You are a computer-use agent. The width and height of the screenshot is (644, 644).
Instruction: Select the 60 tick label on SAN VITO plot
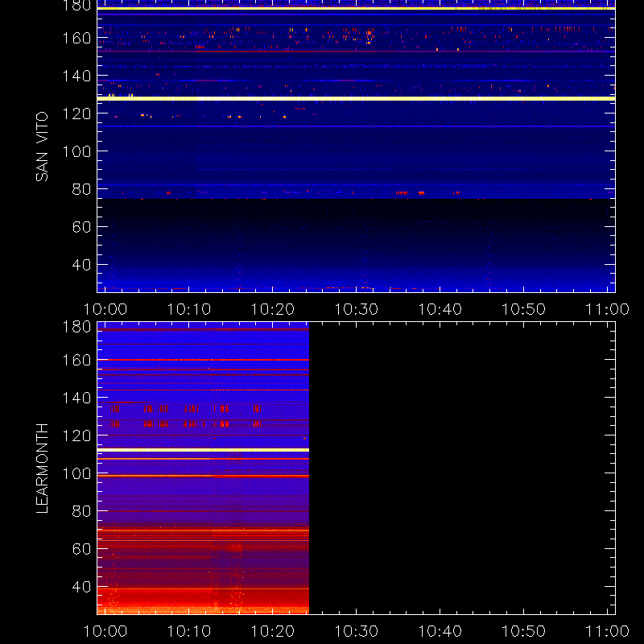[x=81, y=227]
